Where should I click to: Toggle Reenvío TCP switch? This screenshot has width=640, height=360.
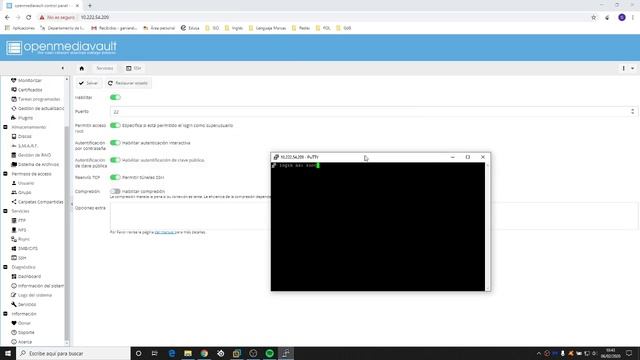(115, 177)
